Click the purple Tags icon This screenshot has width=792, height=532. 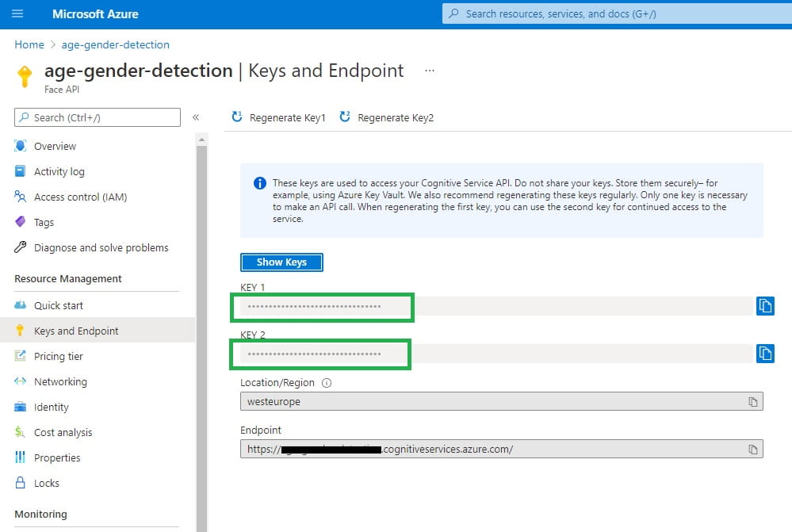click(x=20, y=221)
